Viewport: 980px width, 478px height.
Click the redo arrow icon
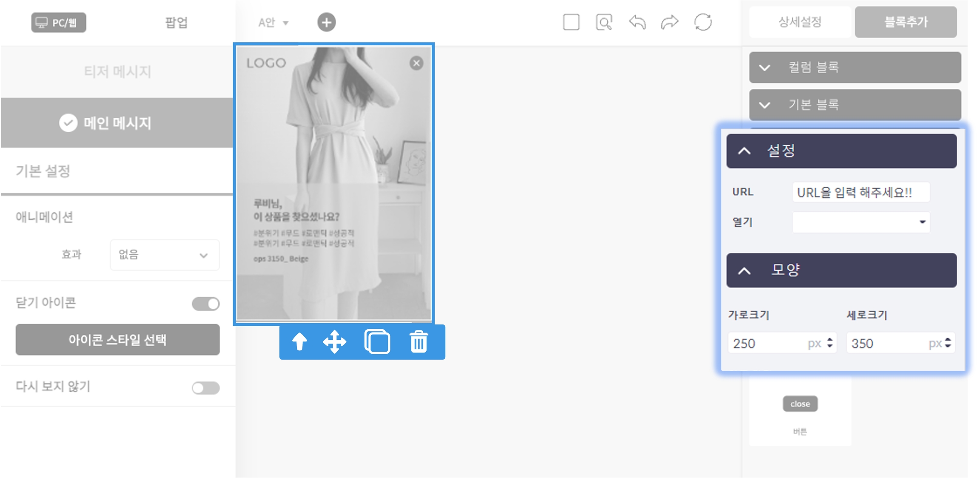point(669,22)
